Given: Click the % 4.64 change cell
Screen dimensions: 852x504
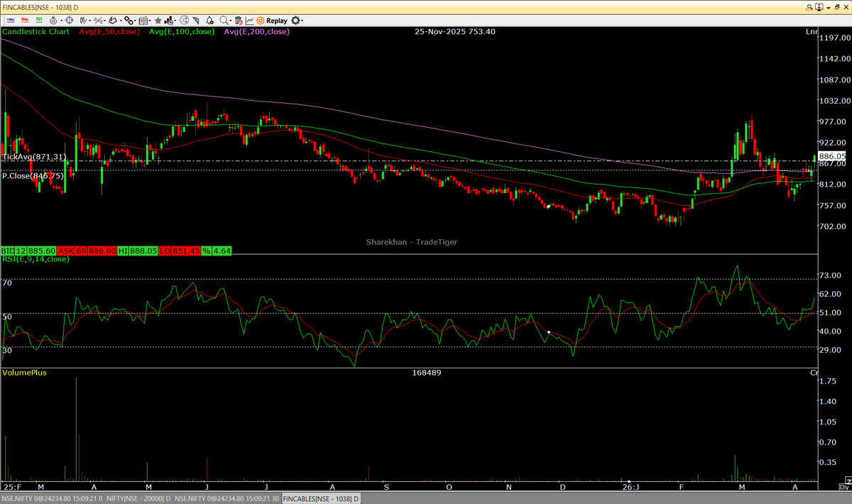Looking at the screenshot, I should [x=217, y=251].
